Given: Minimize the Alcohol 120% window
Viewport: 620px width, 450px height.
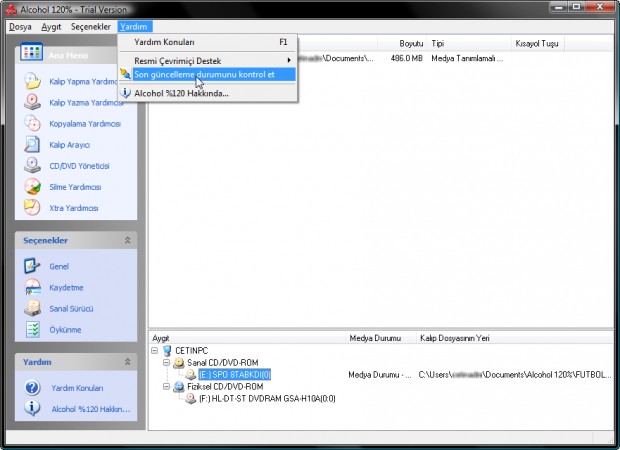Looking at the screenshot, I should [559, 7].
